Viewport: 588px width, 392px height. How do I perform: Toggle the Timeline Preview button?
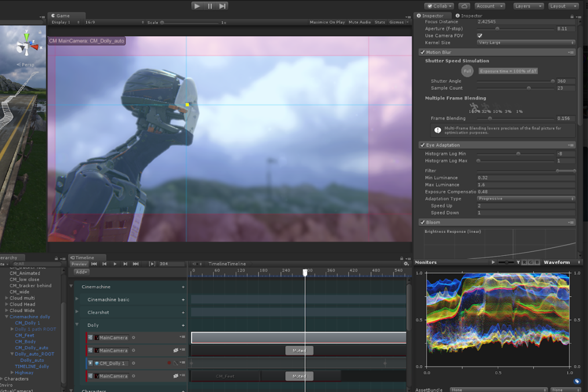(79, 264)
